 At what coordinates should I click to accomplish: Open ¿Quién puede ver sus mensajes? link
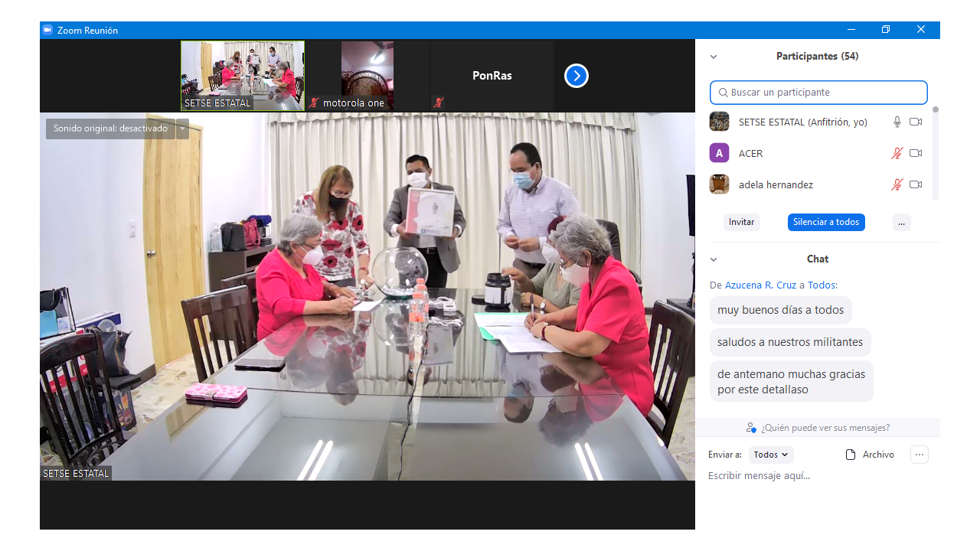tap(825, 428)
